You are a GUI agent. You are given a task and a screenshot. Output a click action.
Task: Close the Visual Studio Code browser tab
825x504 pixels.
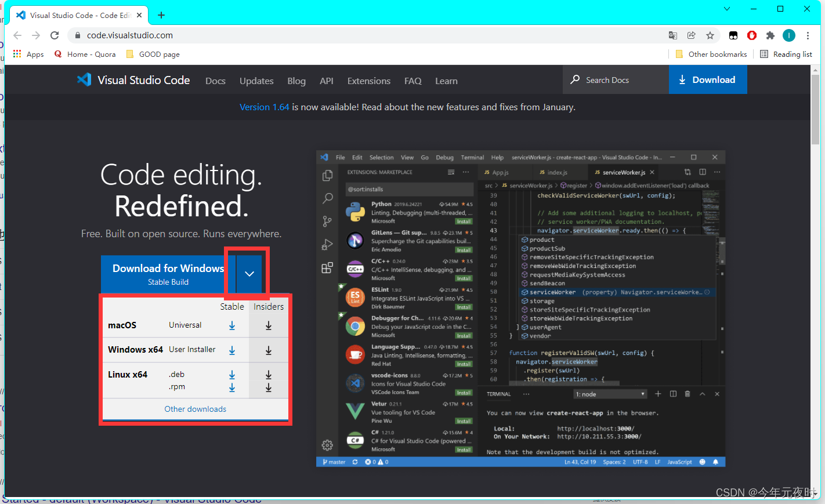click(140, 15)
